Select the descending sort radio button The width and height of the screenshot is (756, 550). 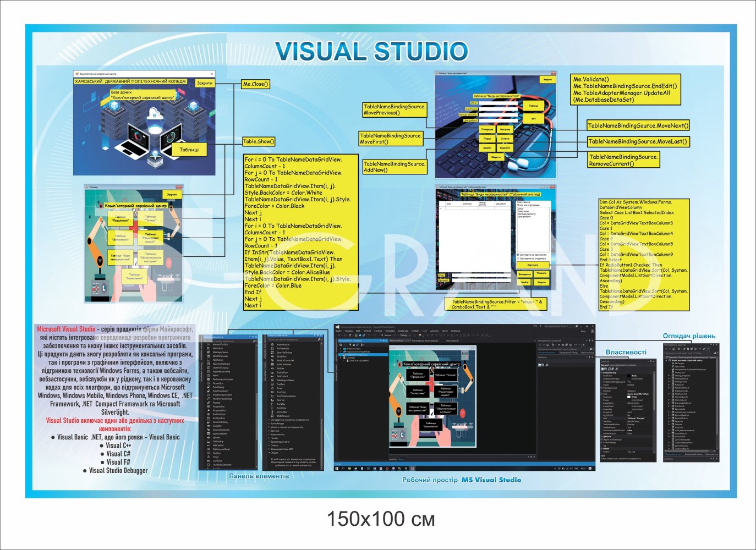click(518, 259)
